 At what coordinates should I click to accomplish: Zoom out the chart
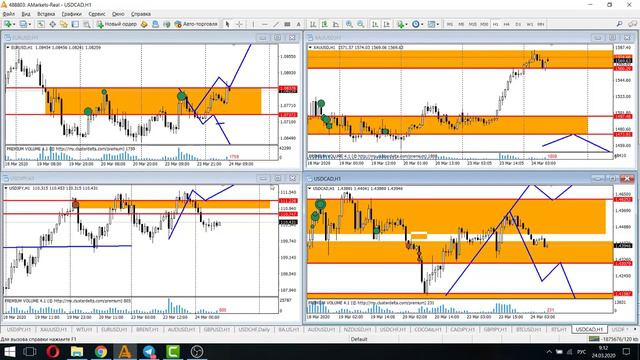click(361, 24)
